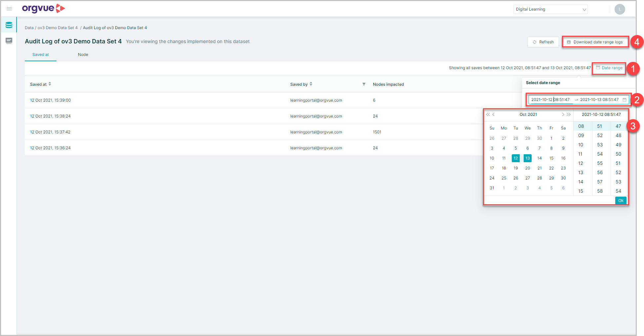
Task: Select October 1 in the calendar
Action: [551, 138]
